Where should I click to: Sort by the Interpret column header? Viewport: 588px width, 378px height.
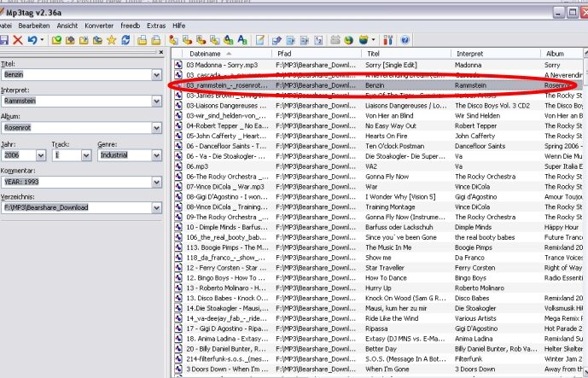pyautogui.click(x=496, y=54)
